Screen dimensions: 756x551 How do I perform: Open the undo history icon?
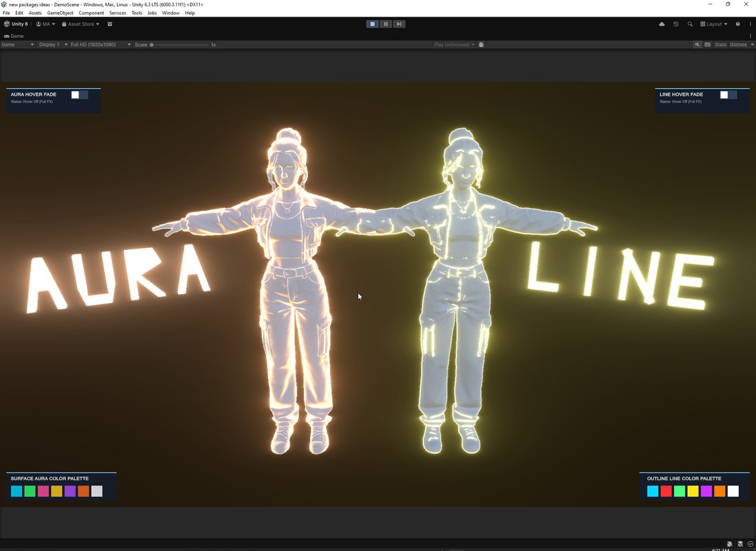point(676,24)
